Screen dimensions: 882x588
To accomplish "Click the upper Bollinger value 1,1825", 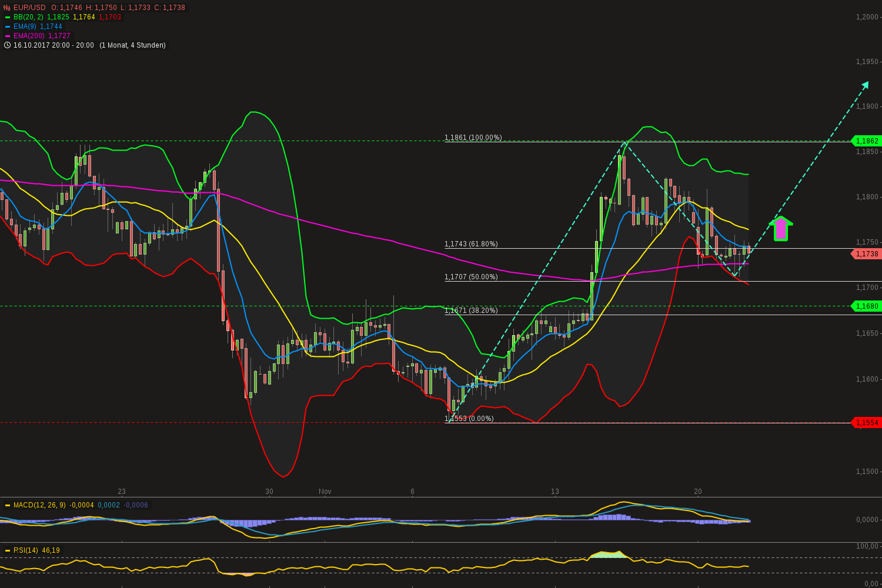I will (x=58, y=17).
